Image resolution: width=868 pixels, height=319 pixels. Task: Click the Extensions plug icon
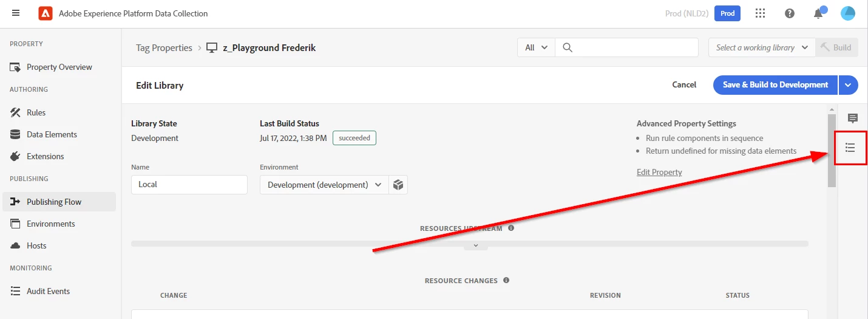(16, 156)
